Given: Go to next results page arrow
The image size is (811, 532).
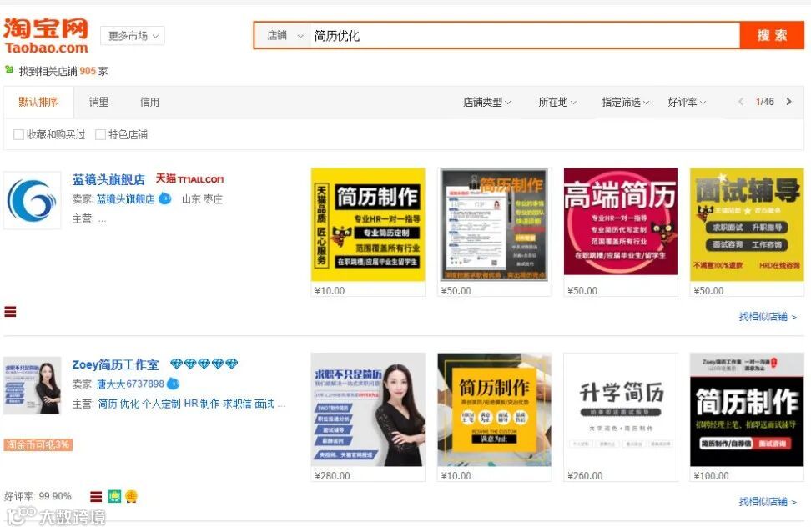Looking at the screenshot, I should coord(788,102).
